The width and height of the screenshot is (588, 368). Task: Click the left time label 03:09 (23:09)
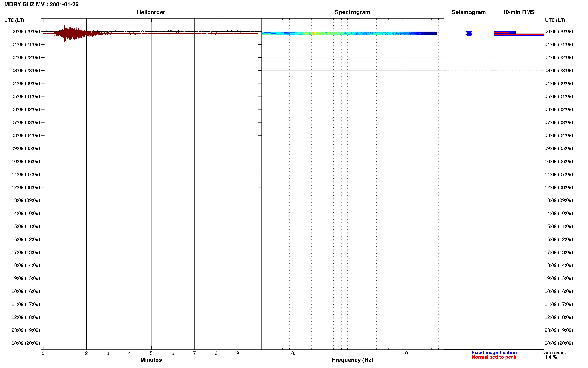point(26,71)
